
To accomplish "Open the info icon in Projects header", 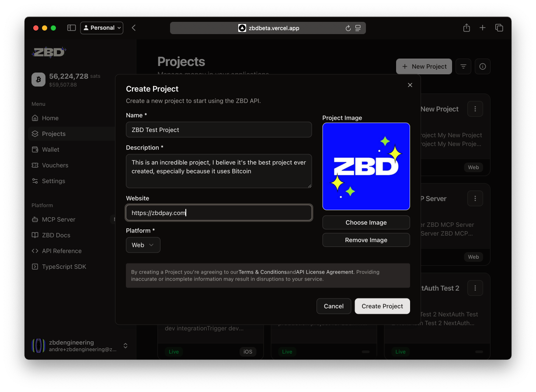I will (x=483, y=66).
